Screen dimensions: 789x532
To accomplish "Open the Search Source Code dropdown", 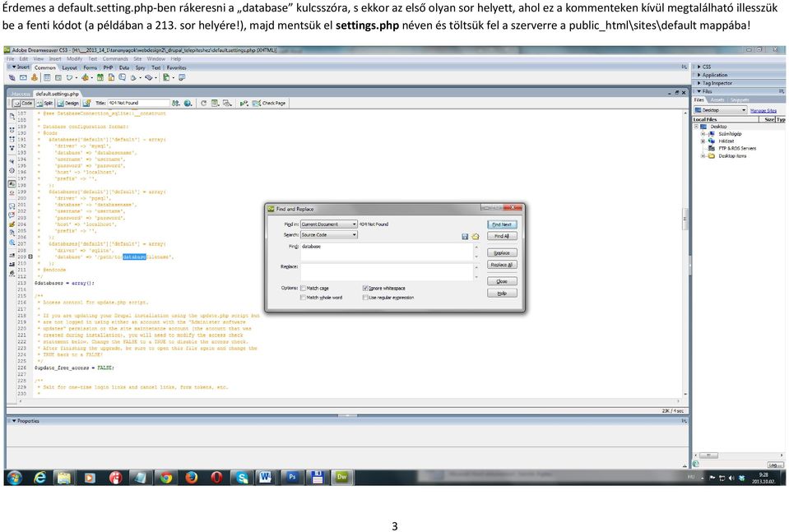I will tap(328, 235).
